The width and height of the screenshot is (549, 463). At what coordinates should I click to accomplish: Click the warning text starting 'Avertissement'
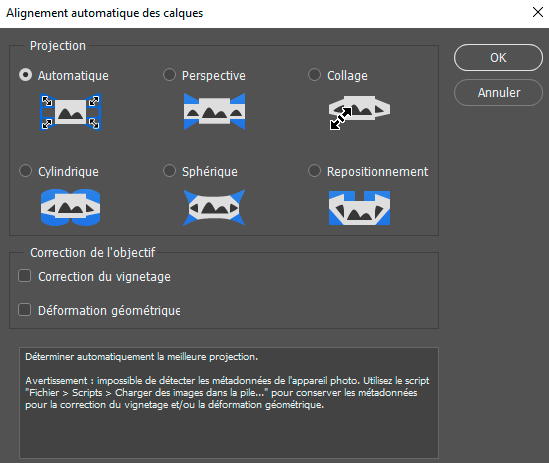[227, 393]
